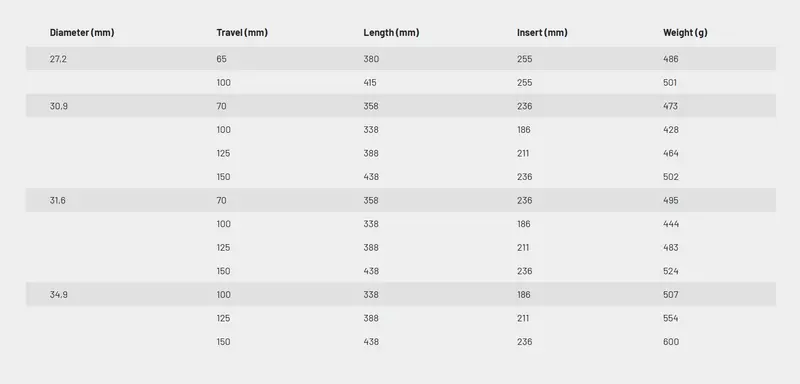Click the Insert (mm) column header
The width and height of the screenshot is (800, 384).
pos(542,33)
